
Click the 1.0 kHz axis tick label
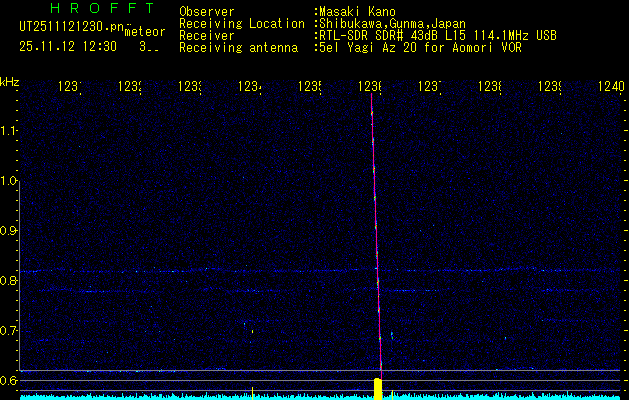point(9,181)
